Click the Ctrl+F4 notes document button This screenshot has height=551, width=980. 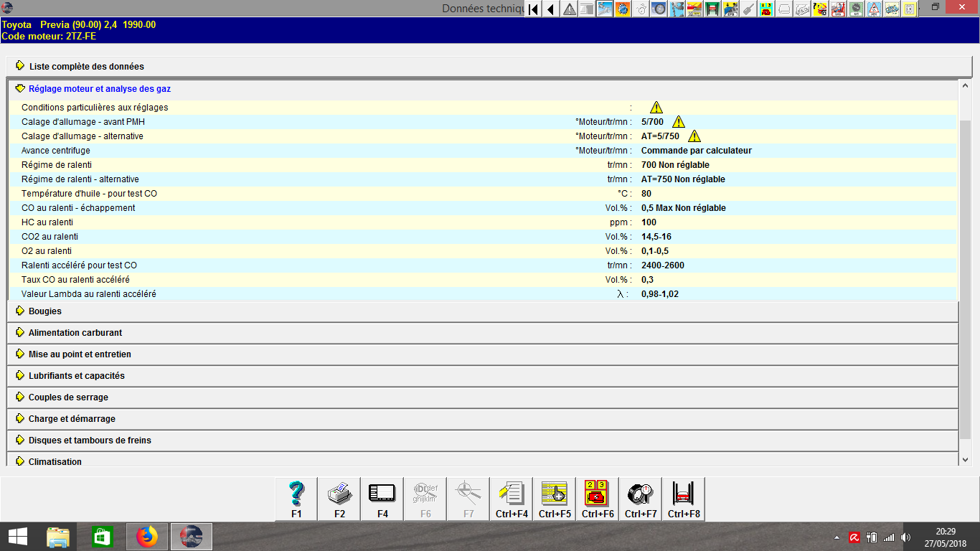pyautogui.click(x=512, y=499)
